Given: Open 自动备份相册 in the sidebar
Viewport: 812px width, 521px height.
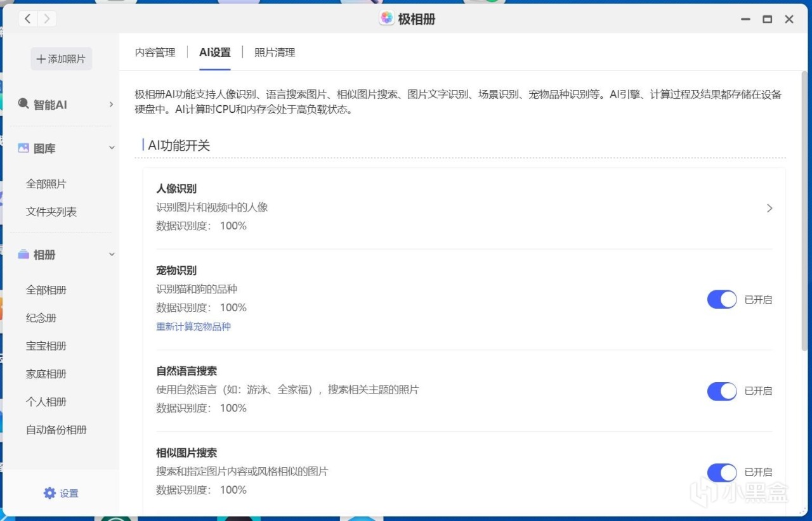Looking at the screenshot, I should pos(56,429).
